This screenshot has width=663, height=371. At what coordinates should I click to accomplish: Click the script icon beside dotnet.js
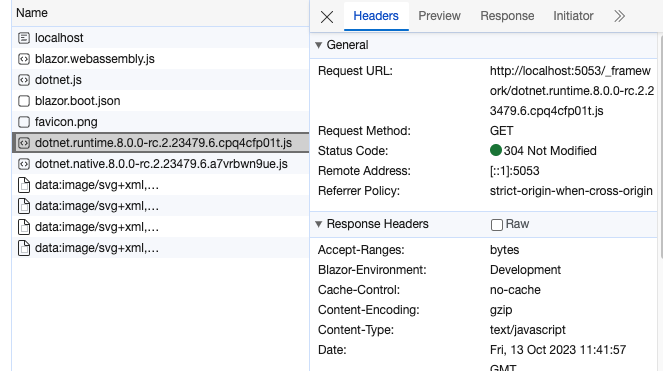point(24,80)
